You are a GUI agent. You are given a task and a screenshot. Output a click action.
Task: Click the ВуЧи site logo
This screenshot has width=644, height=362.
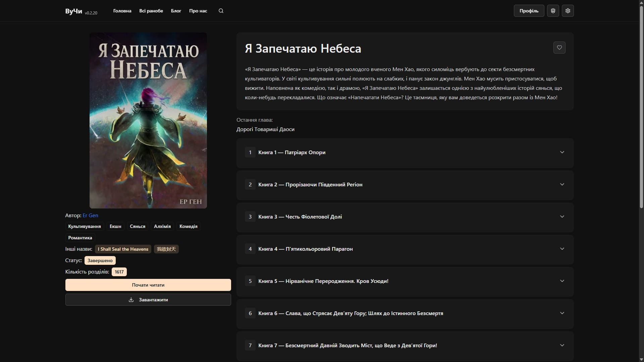point(73,11)
